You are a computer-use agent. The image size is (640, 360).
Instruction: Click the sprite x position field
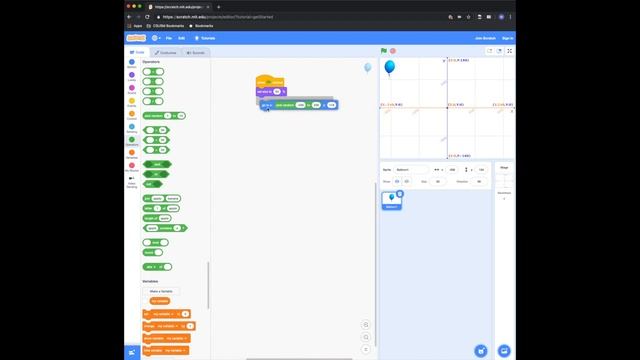[452, 169]
